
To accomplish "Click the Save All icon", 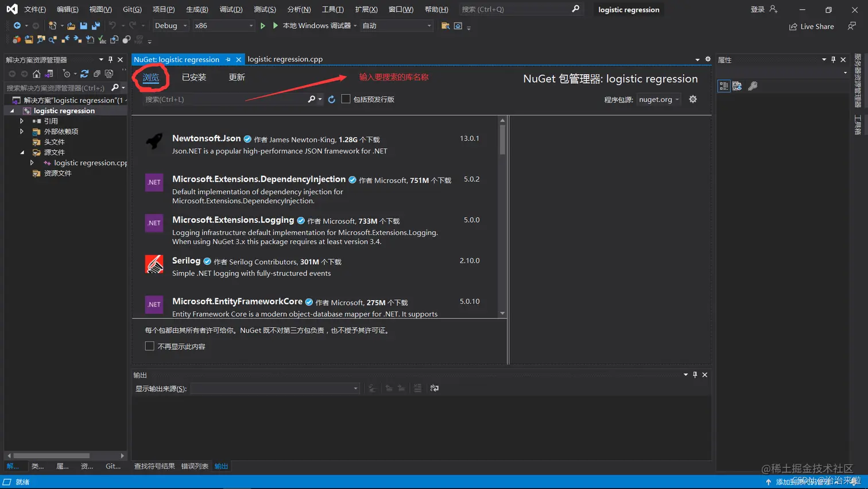I will tap(96, 25).
